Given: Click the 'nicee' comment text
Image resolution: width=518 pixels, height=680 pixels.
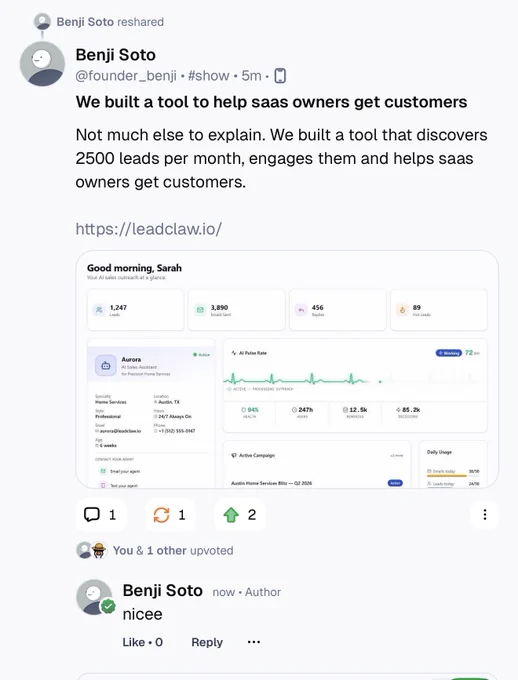Looking at the screenshot, I should coord(142,614).
